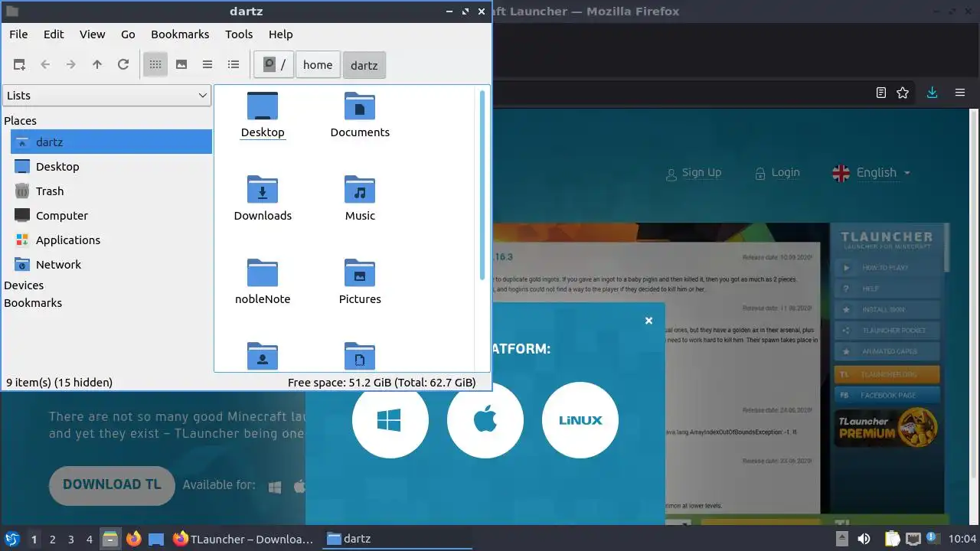Go up to parent folder
980x551 pixels.
pyautogui.click(x=97, y=65)
